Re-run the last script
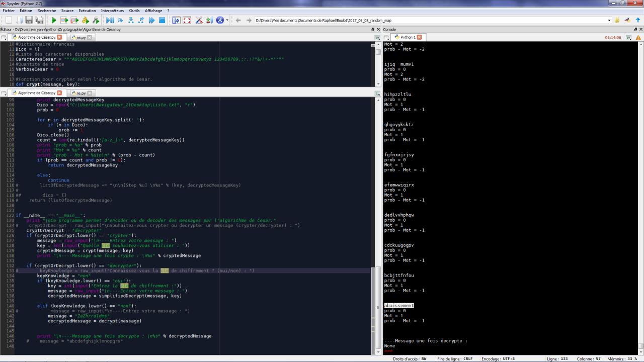Viewport: 644px width, 362px height. click(96, 20)
